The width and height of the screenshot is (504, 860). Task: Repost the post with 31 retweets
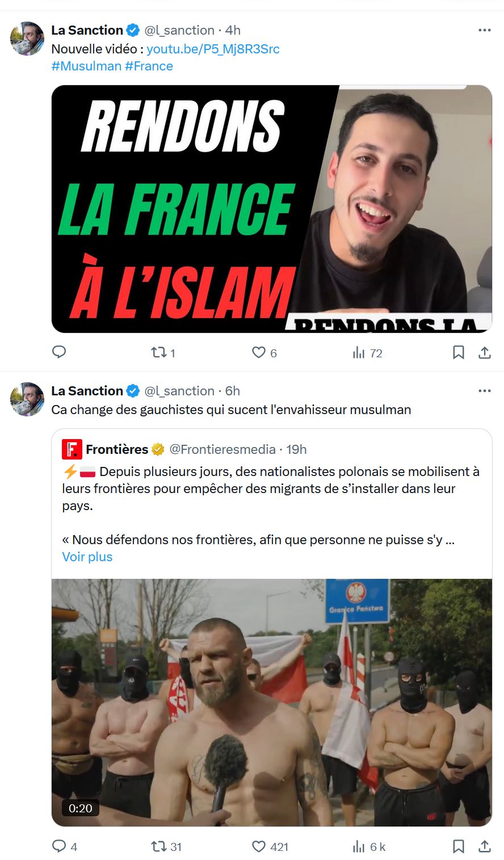pos(166,846)
